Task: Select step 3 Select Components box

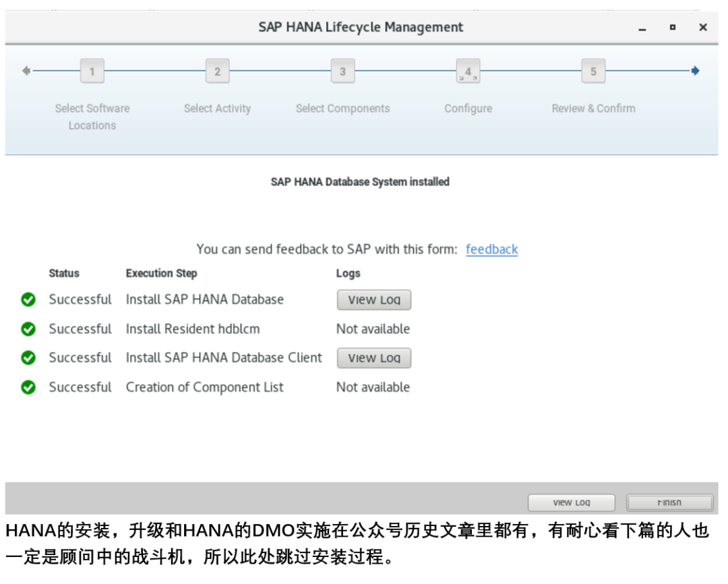Action: point(342,71)
